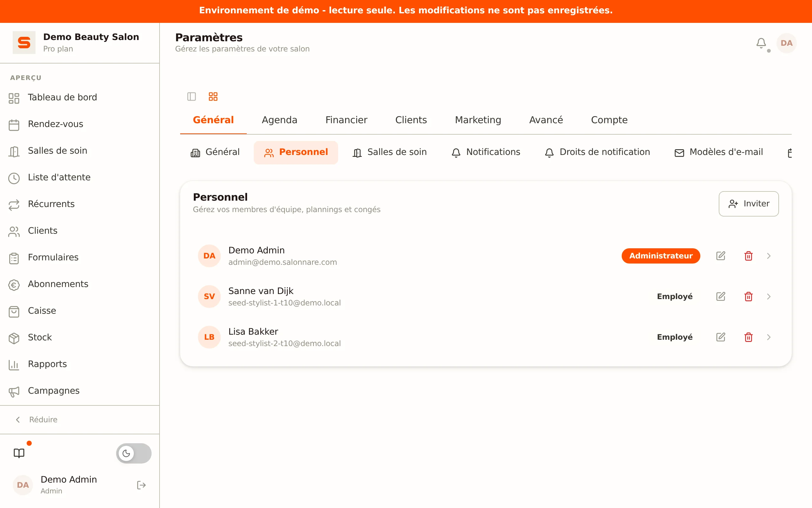Open Clients in the sidebar
Image resolution: width=812 pixels, height=508 pixels.
tap(80, 231)
